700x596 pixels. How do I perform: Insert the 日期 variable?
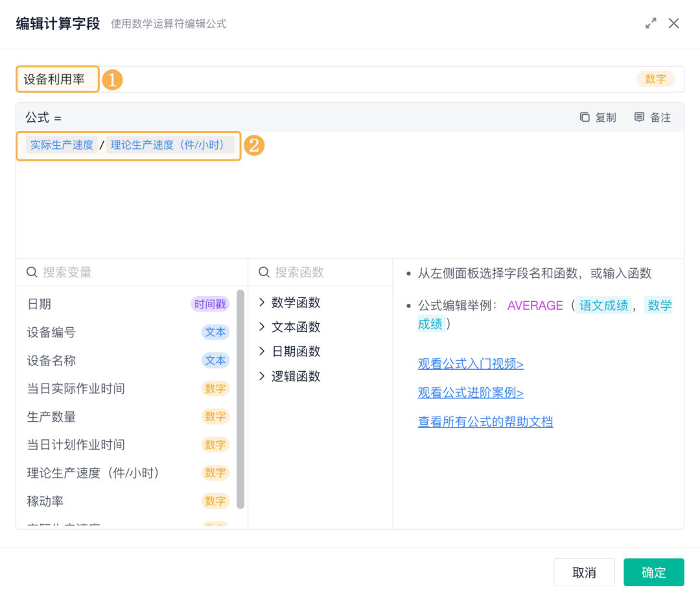point(128,304)
